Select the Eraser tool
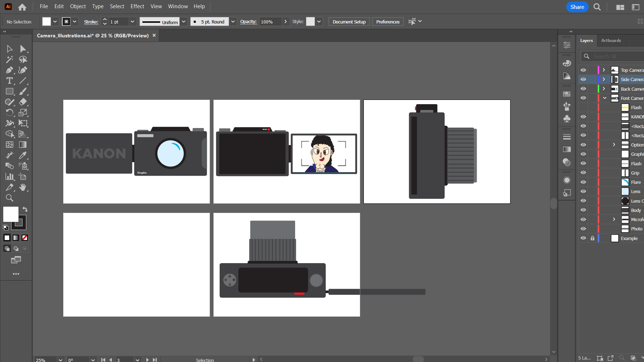The width and height of the screenshot is (644, 362). tap(23, 102)
